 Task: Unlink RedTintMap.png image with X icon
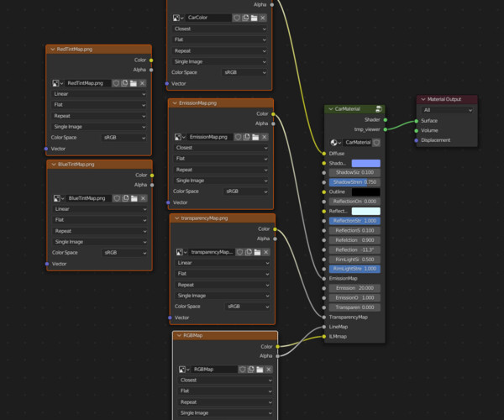pos(142,83)
